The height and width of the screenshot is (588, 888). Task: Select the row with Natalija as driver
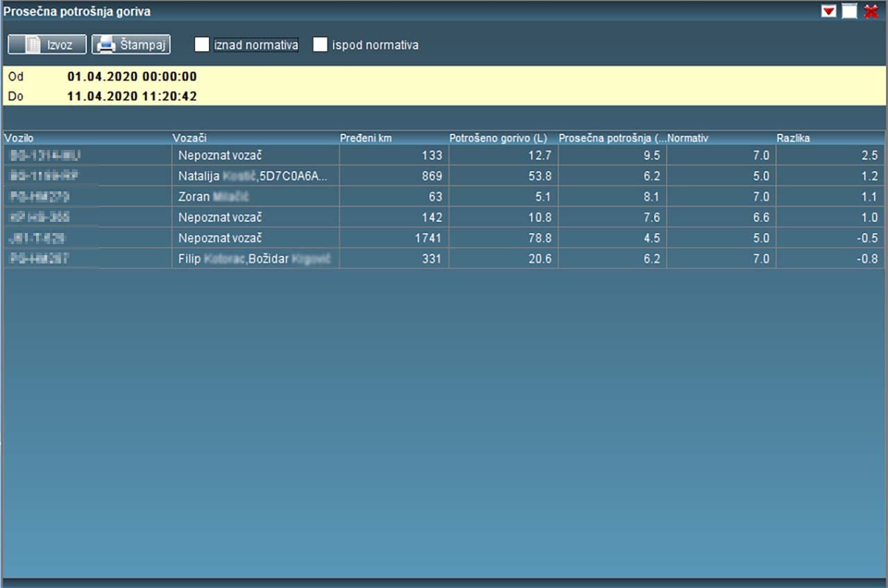255,176
